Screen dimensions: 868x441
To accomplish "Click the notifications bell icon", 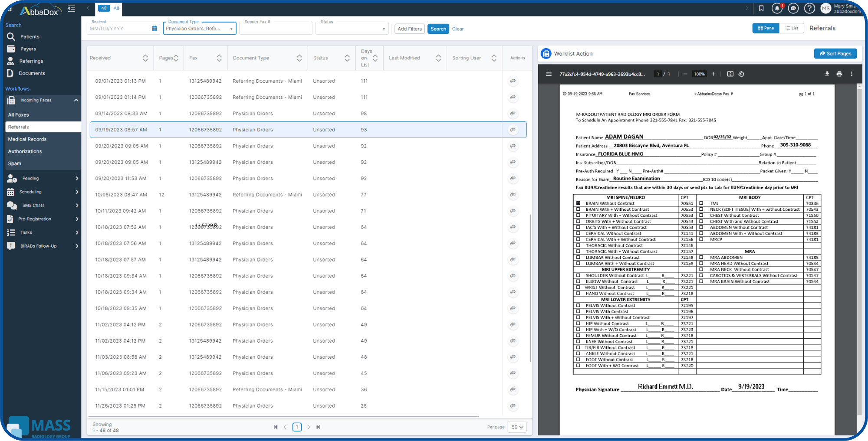I will pyautogui.click(x=777, y=8).
